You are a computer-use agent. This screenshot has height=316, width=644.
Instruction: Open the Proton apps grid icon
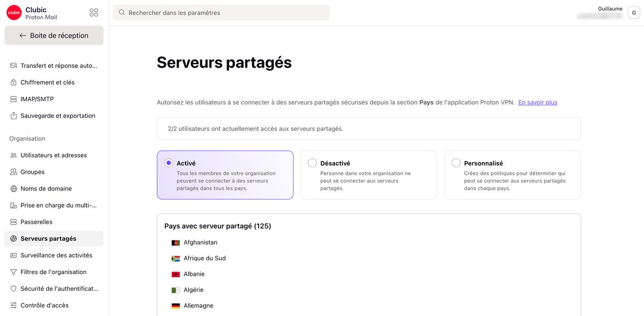pos(94,12)
